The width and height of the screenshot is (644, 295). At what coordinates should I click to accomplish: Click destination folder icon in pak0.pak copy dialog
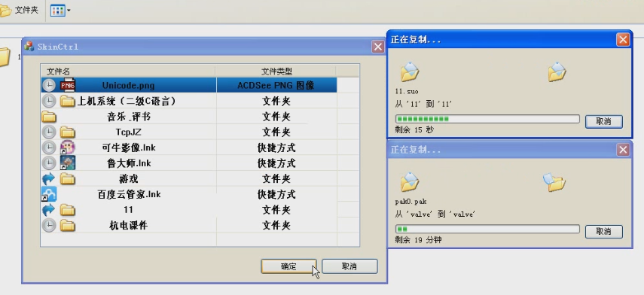(554, 182)
